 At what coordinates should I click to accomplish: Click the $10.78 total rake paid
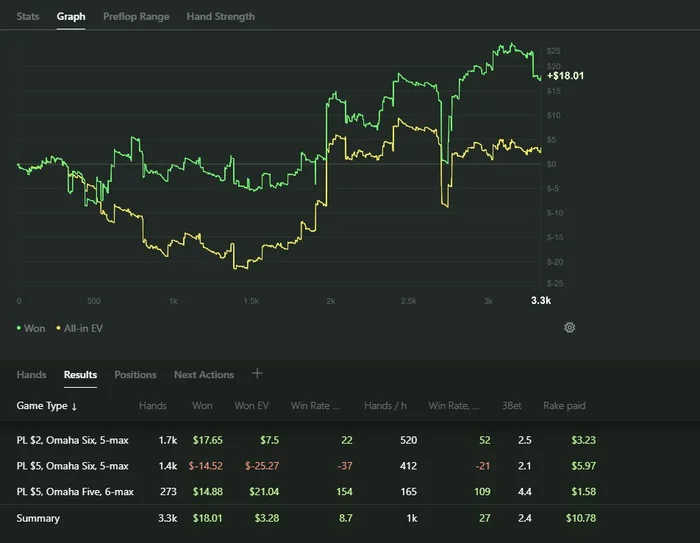pyautogui.click(x=581, y=518)
